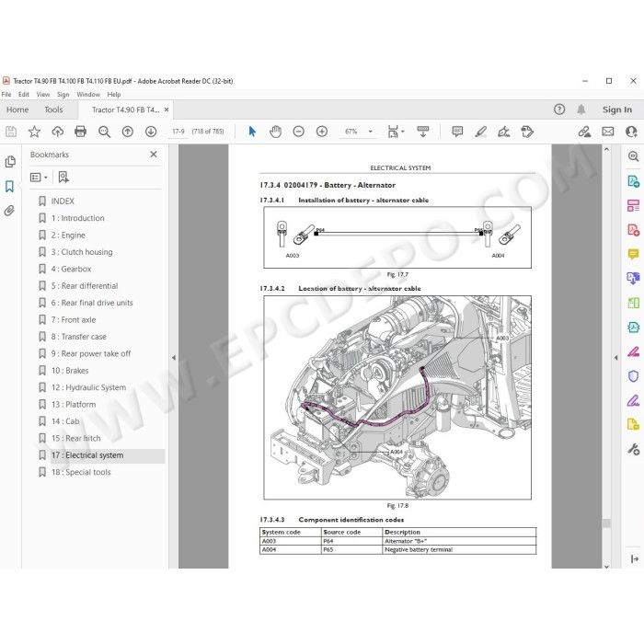The height and width of the screenshot is (644, 644).
Task: Collapse the right tools pane arrow
Action: click(x=615, y=358)
